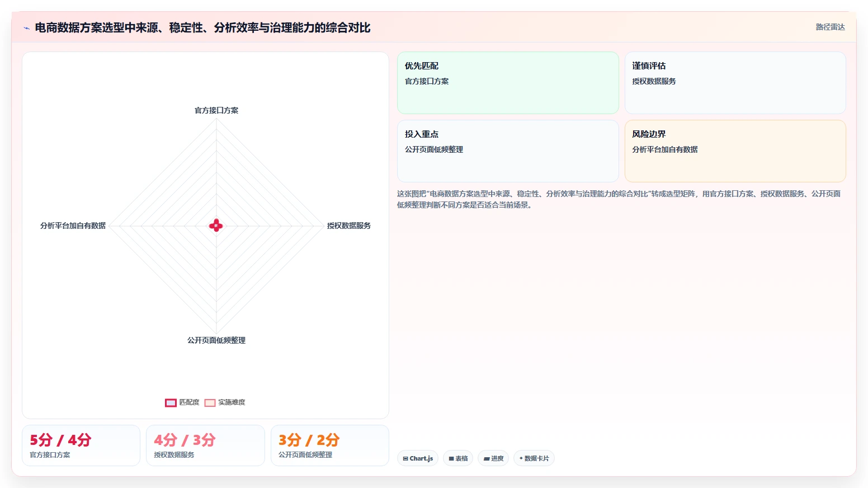
Task: Click the 授权数据服务 radar axis label
Action: pos(349,226)
